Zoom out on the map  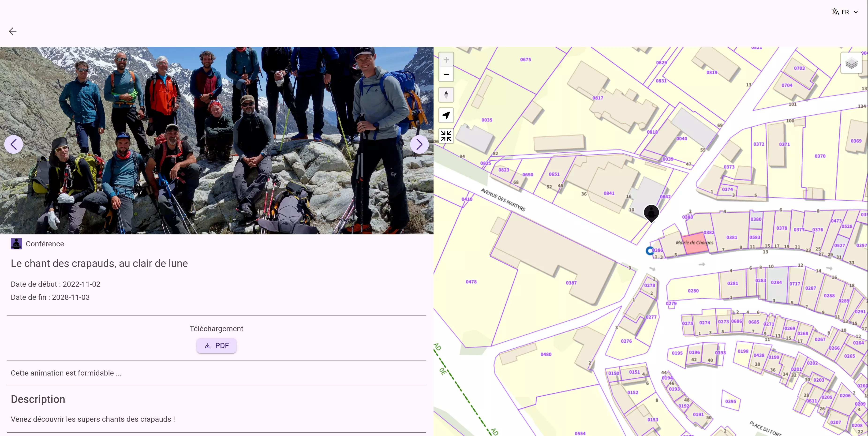(x=446, y=75)
